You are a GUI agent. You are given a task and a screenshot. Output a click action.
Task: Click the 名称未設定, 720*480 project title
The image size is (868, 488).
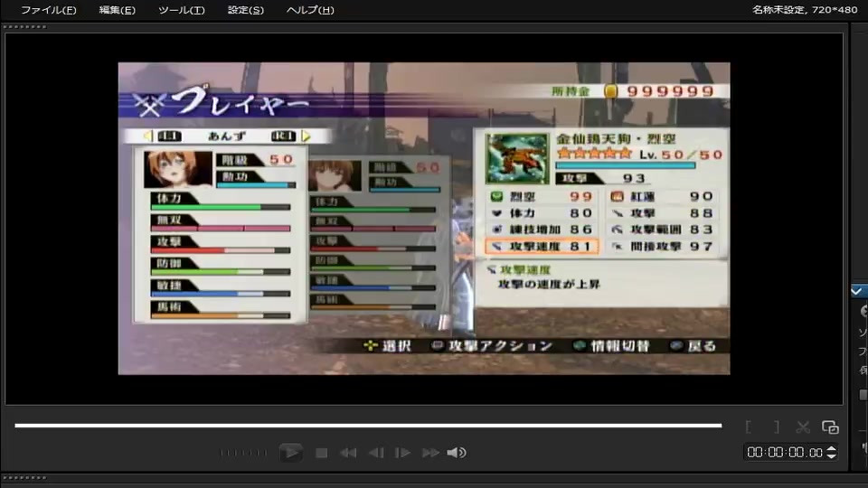click(805, 9)
